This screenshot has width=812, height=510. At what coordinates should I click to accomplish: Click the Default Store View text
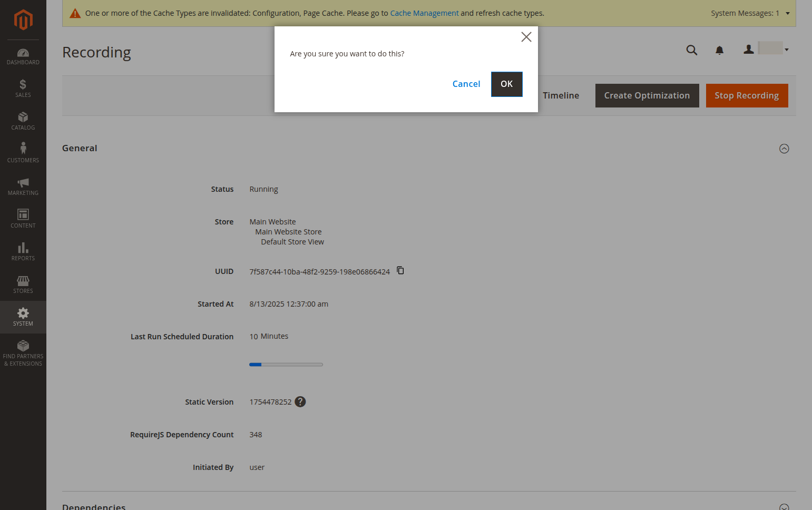[x=292, y=242]
